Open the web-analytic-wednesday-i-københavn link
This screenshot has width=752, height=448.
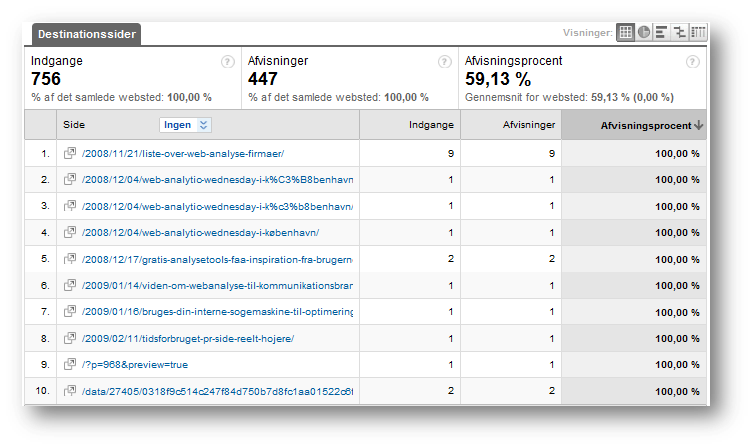(x=200, y=233)
